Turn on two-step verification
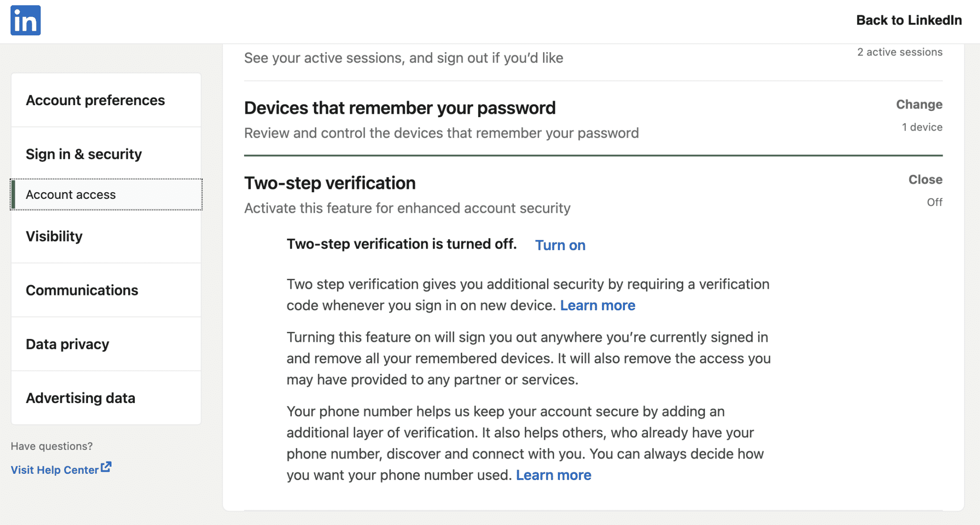The image size is (980, 525). coord(560,245)
